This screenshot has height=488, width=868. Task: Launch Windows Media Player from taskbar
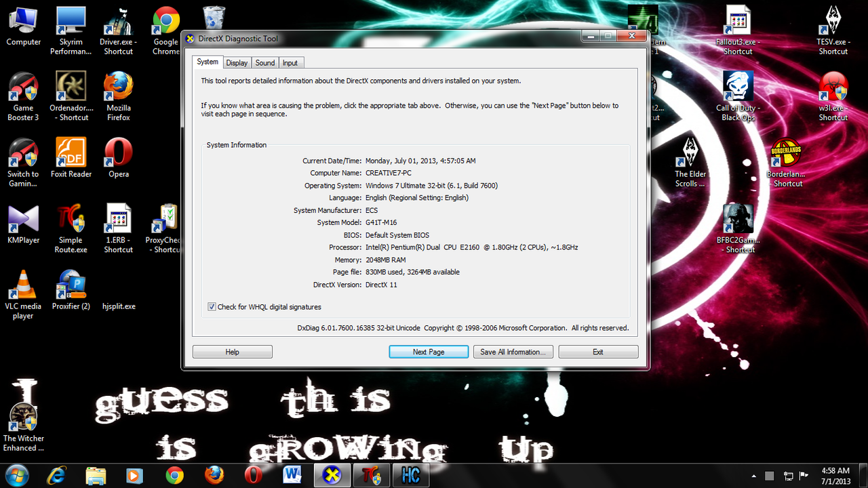(136, 475)
